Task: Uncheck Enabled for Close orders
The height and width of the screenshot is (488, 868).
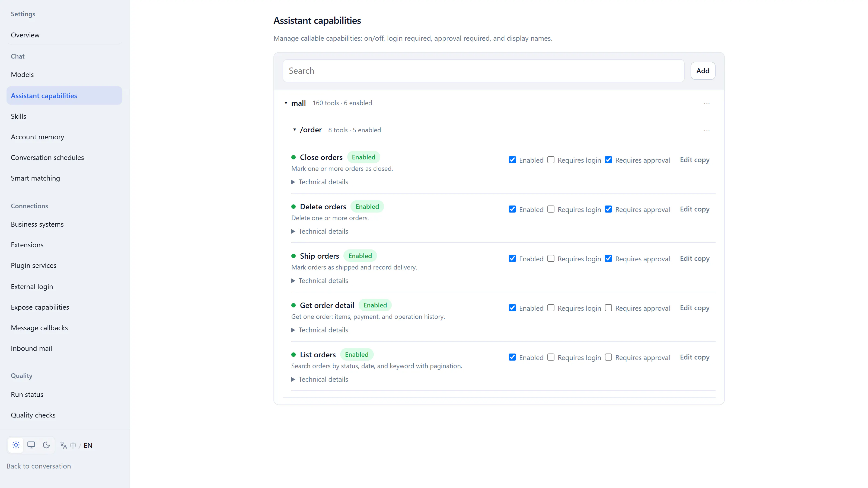Action: pyautogui.click(x=512, y=160)
